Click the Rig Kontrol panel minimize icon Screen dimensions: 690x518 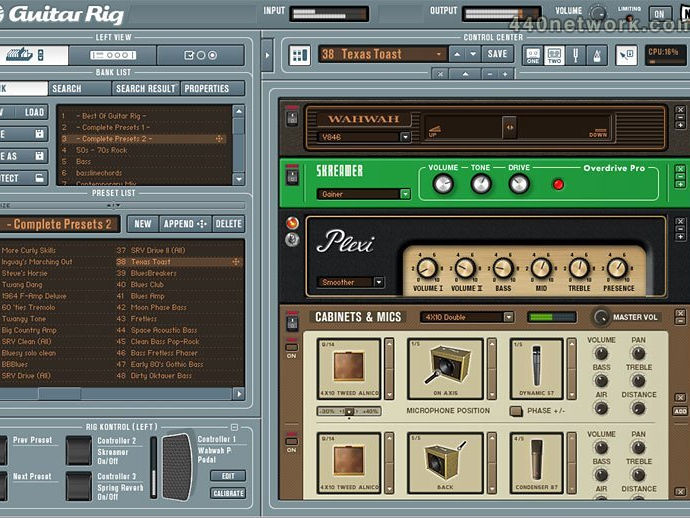click(235, 427)
